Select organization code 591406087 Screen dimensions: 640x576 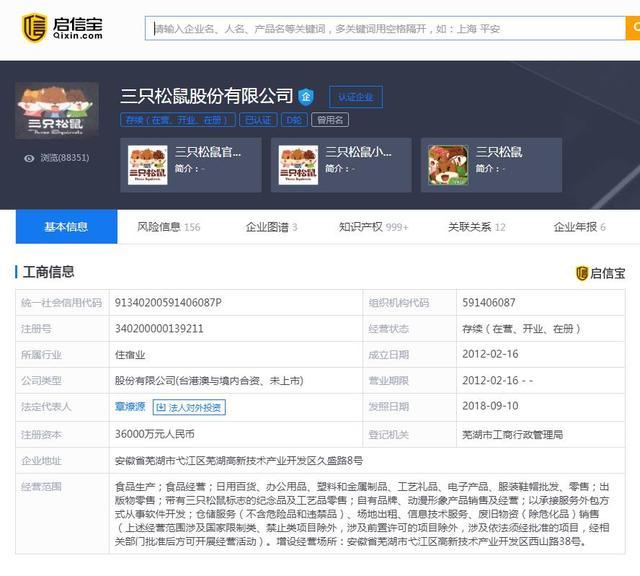(489, 302)
